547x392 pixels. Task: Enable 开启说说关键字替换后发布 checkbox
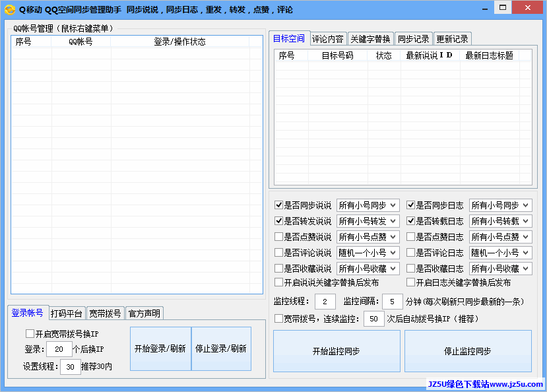pyautogui.click(x=278, y=282)
